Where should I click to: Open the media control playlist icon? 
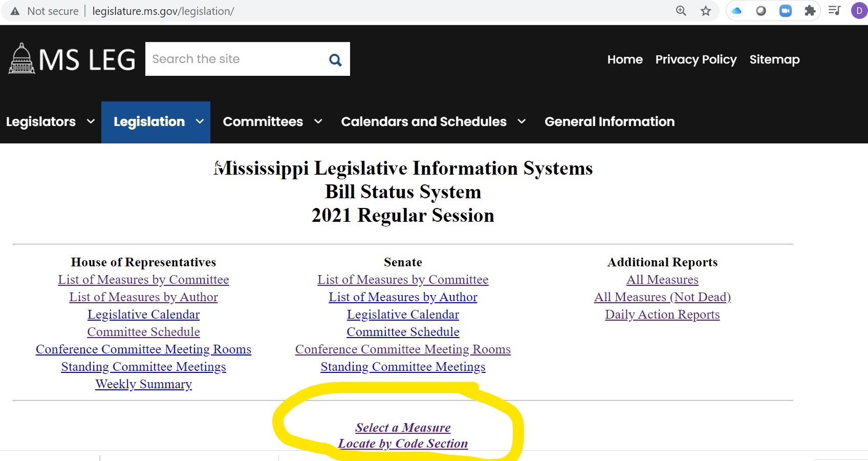[834, 11]
